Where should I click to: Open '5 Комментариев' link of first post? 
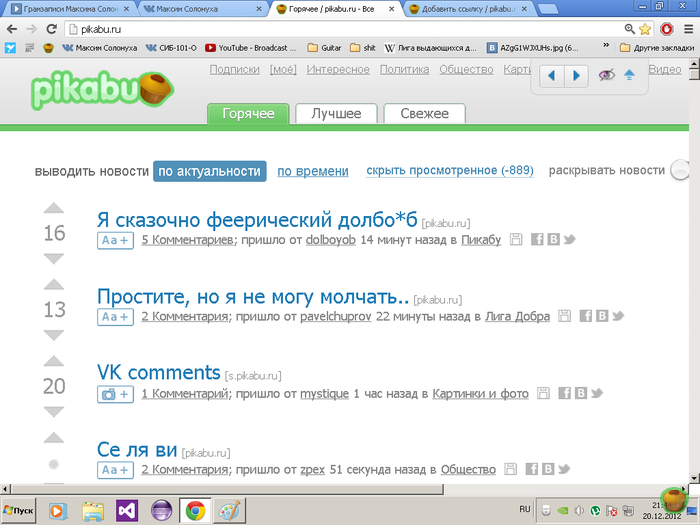187,240
